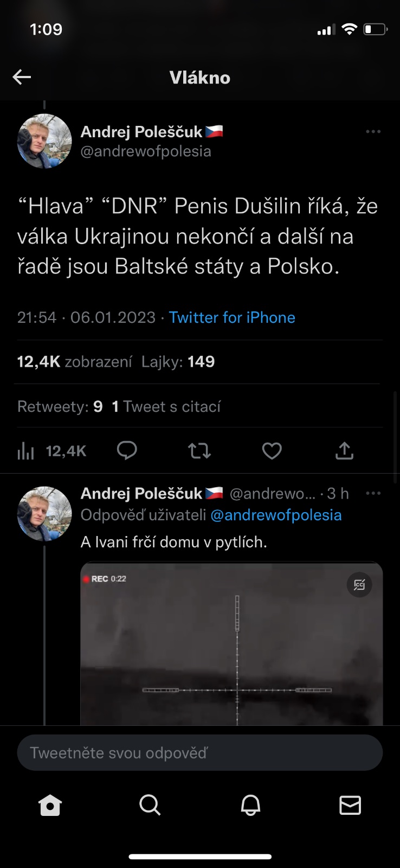Tap the share upload icon
Viewport: 400px width, 868px height.
(344, 451)
